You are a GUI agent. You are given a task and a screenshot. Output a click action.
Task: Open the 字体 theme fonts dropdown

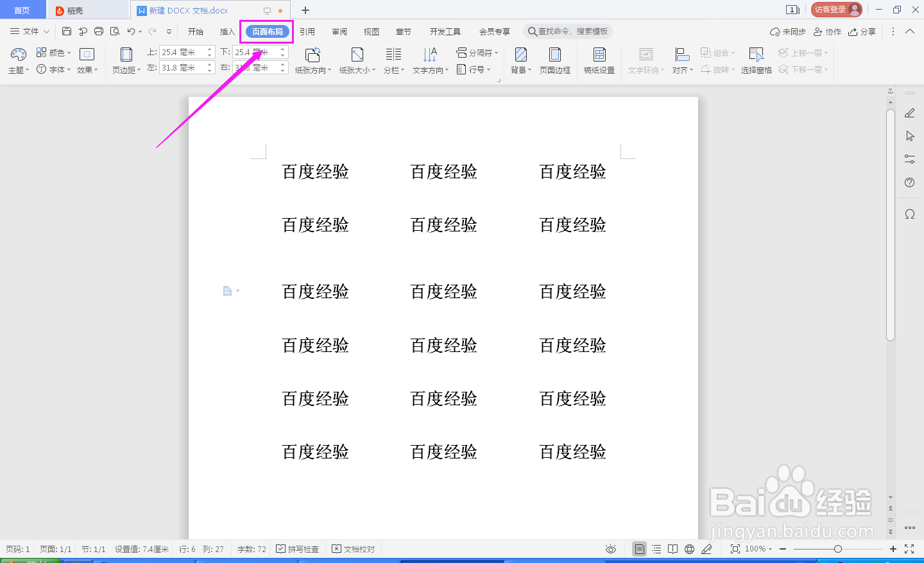click(53, 69)
